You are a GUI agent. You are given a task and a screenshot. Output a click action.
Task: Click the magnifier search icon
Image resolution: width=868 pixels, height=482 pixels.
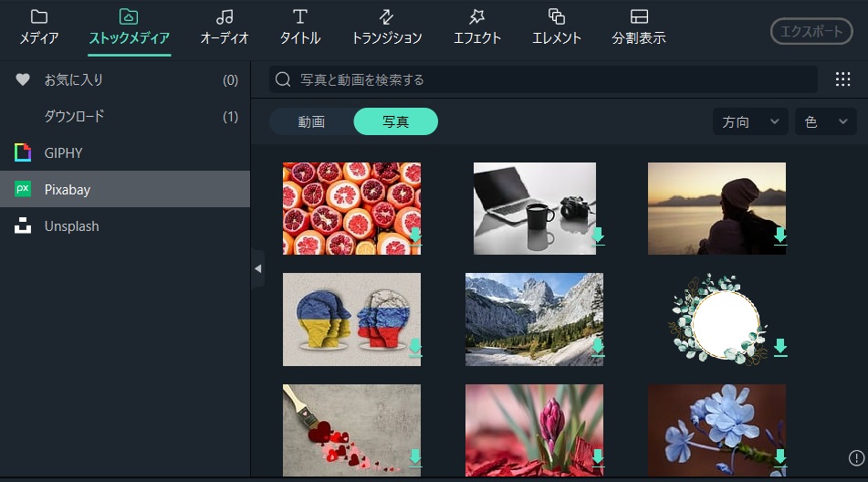point(283,79)
